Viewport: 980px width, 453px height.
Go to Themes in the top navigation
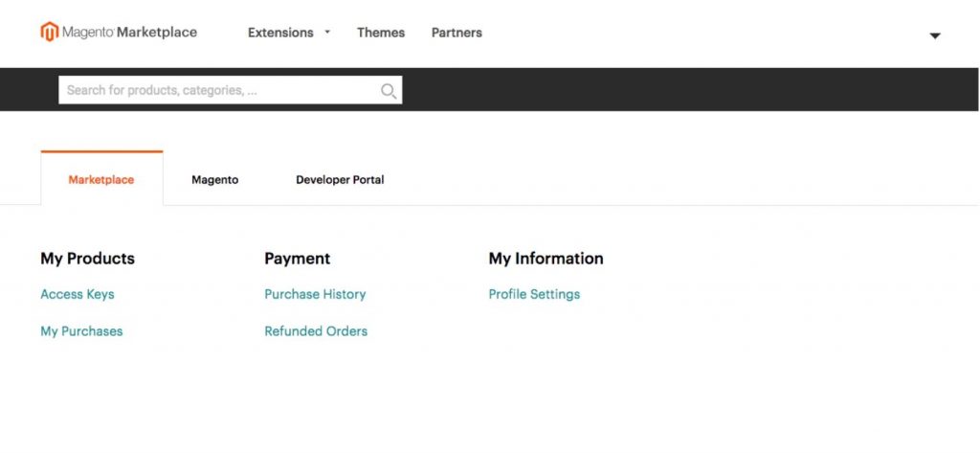coord(381,33)
